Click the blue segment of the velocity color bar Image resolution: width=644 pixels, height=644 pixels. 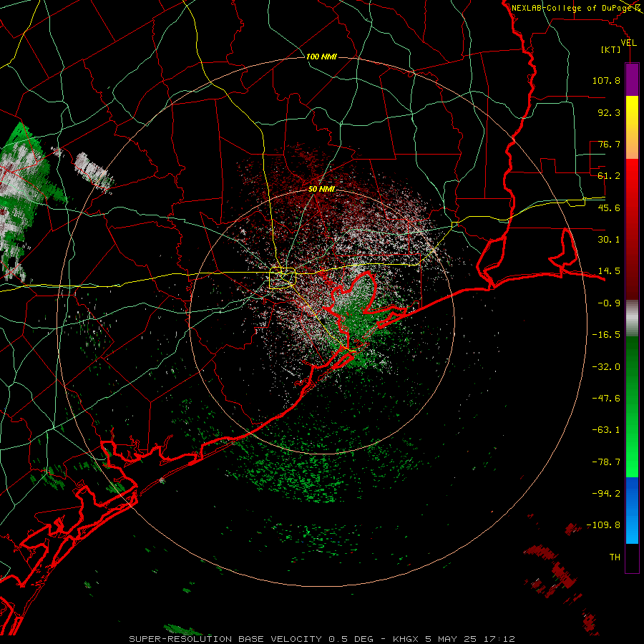pos(632,510)
